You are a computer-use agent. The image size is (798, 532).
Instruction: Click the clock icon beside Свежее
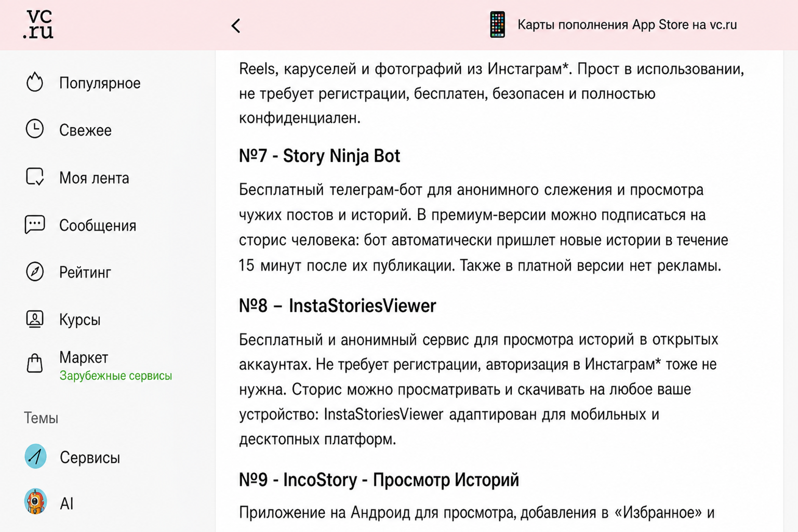click(35, 129)
